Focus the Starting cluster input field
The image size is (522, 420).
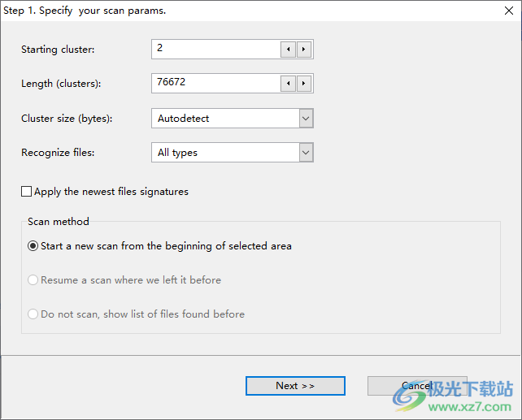[215, 50]
